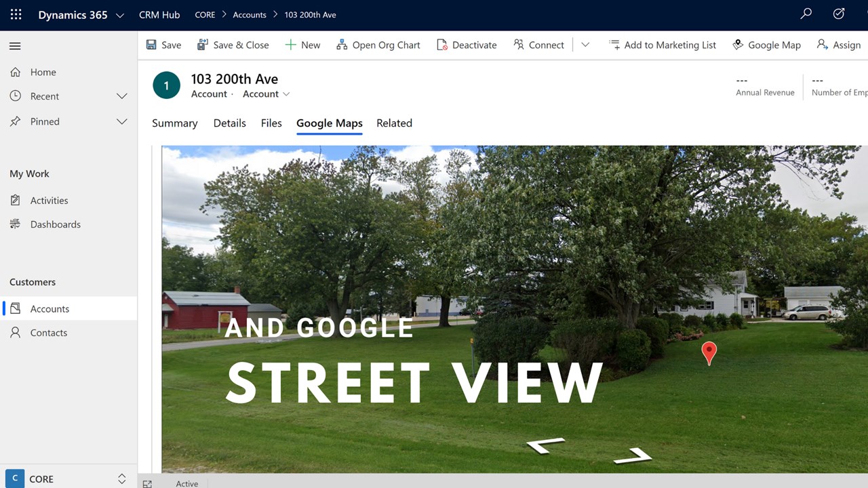Click the Save floppy disk icon
The image size is (868, 488).
click(x=151, y=45)
